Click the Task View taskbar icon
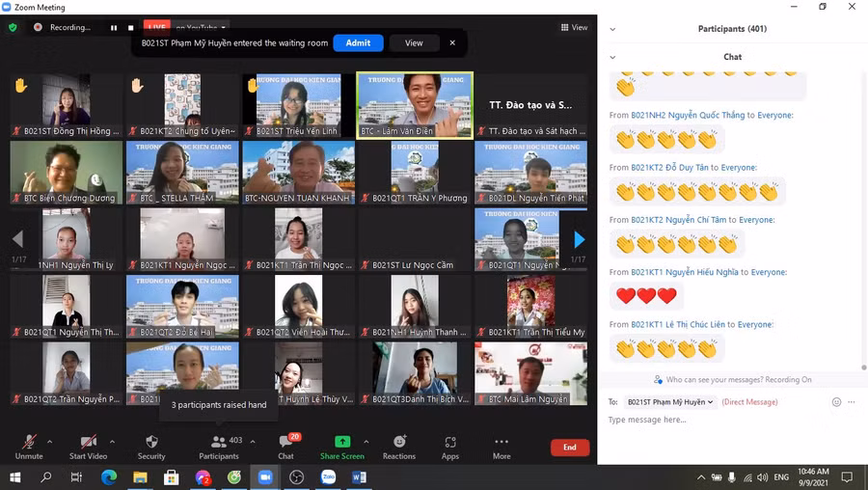 click(77, 477)
